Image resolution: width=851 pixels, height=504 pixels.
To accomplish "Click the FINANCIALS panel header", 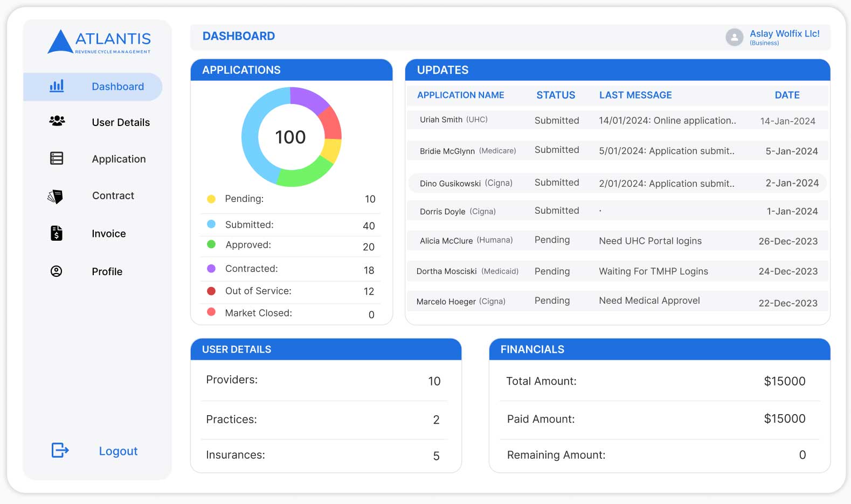I will [x=660, y=349].
